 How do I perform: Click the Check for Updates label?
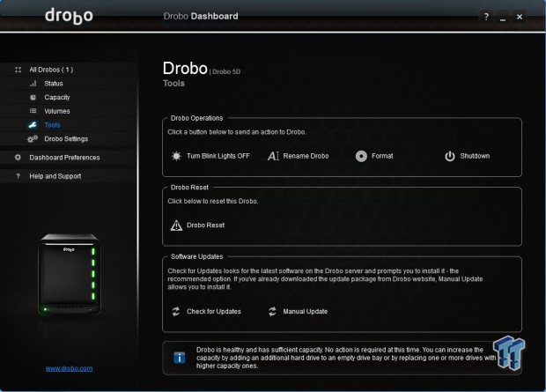click(x=214, y=312)
